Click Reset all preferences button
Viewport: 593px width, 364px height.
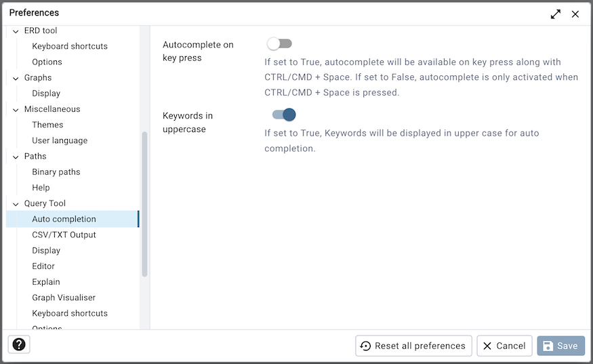[413, 346]
